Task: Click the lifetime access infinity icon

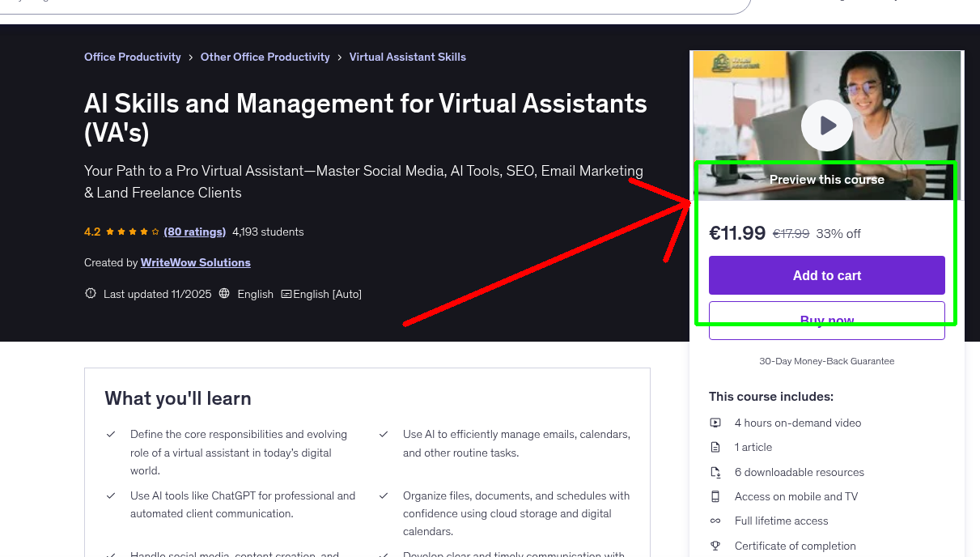Action: point(715,521)
